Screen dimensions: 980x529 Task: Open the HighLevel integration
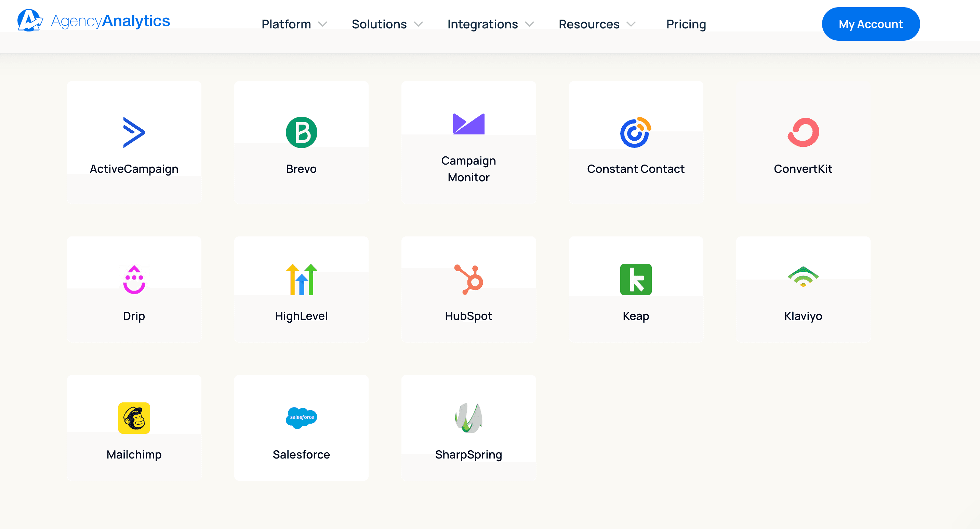click(x=301, y=279)
